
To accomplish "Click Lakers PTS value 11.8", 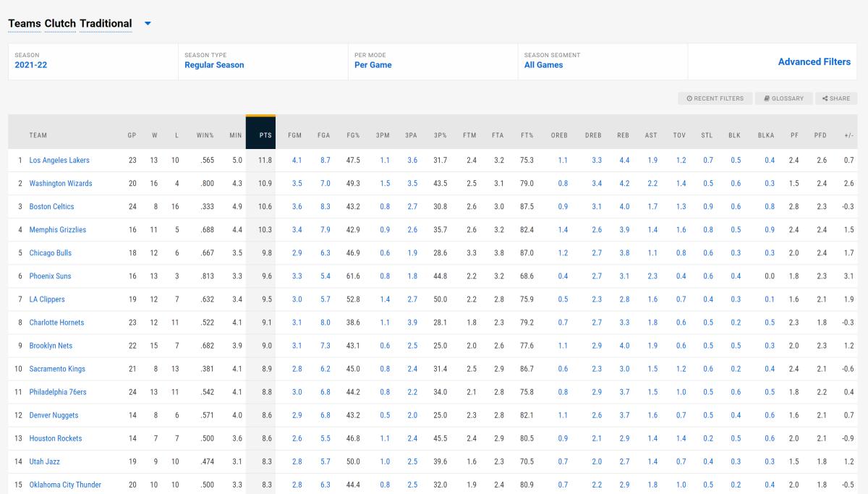I will [x=265, y=161].
